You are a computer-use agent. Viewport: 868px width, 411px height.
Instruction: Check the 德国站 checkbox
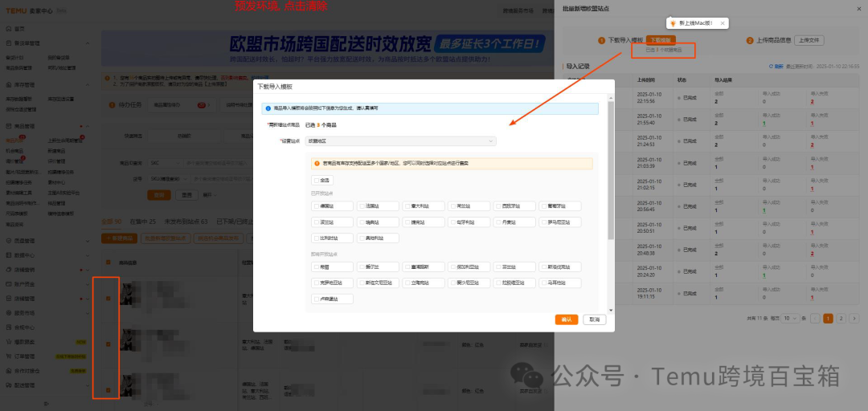click(317, 205)
